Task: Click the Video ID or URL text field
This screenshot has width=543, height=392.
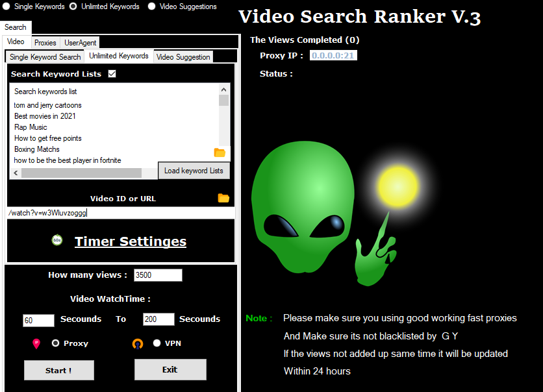Action: pyautogui.click(x=121, y=213)
